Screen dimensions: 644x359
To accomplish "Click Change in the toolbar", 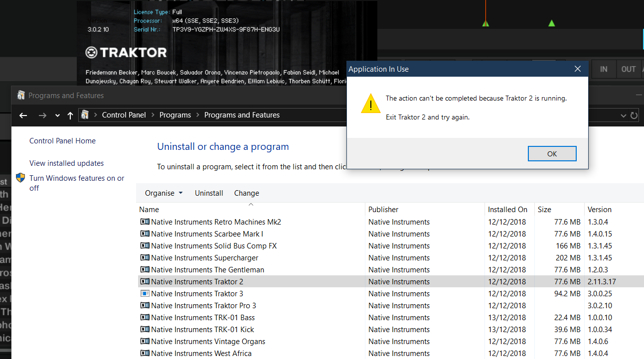I will 247,193.
